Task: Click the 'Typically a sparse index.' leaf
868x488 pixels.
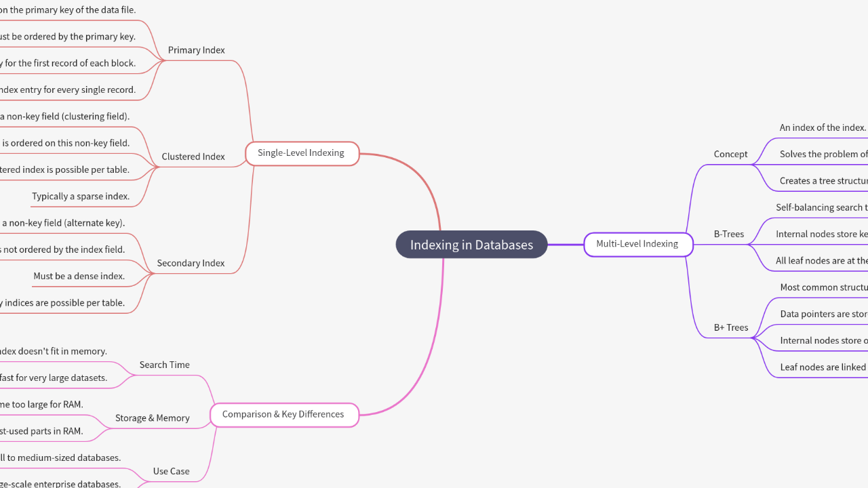Action: click(x=80, y=197)
